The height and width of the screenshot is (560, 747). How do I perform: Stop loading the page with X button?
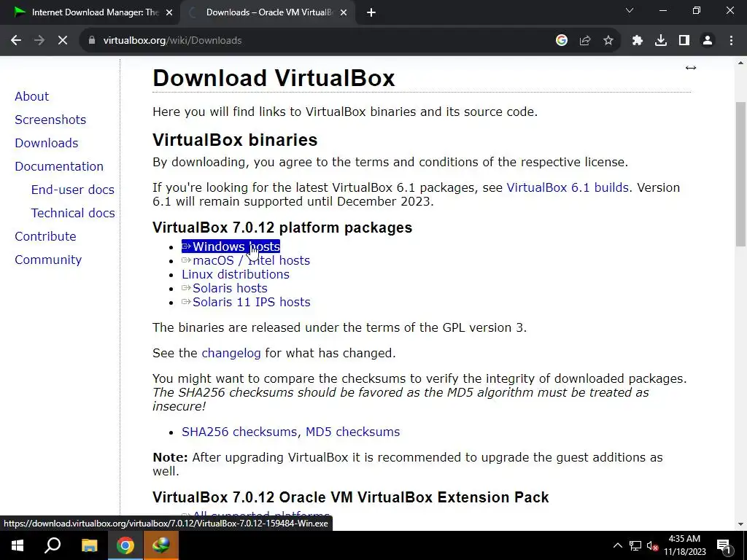click(x=63, y=41)
